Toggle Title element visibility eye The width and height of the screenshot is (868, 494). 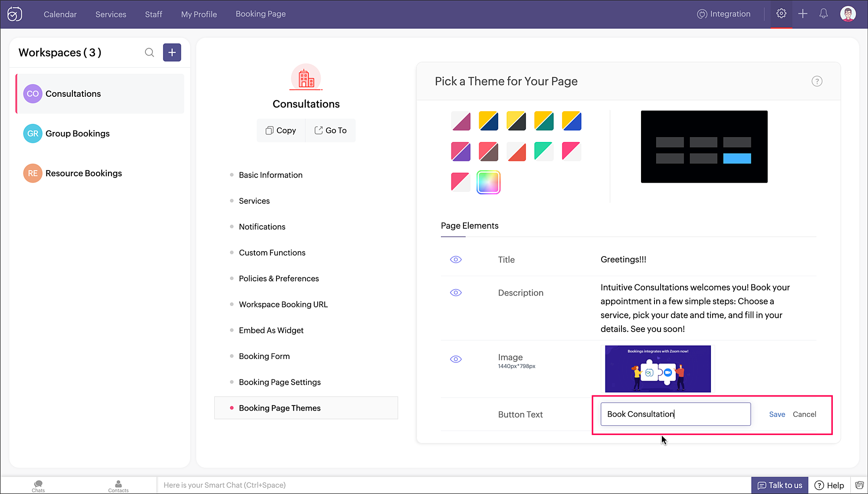pos(456,260)
